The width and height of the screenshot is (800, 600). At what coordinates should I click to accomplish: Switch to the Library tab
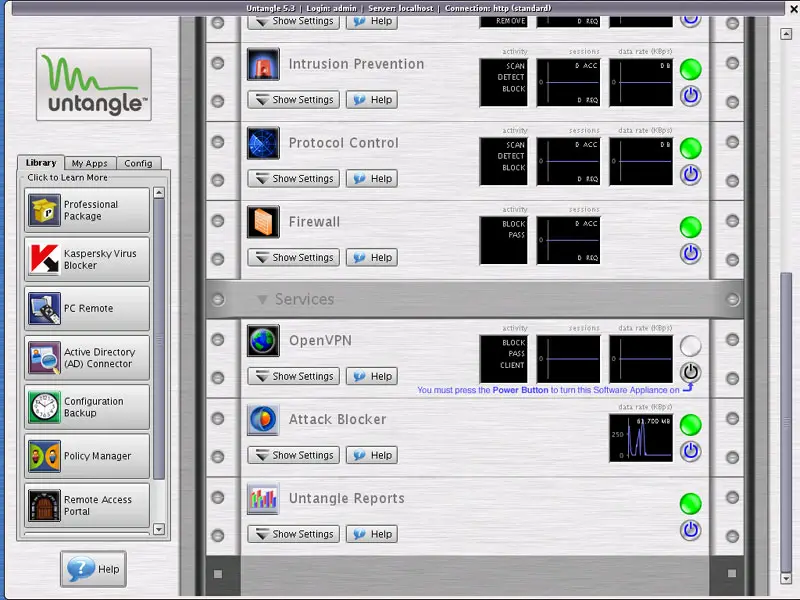click(x=41, y=163)
